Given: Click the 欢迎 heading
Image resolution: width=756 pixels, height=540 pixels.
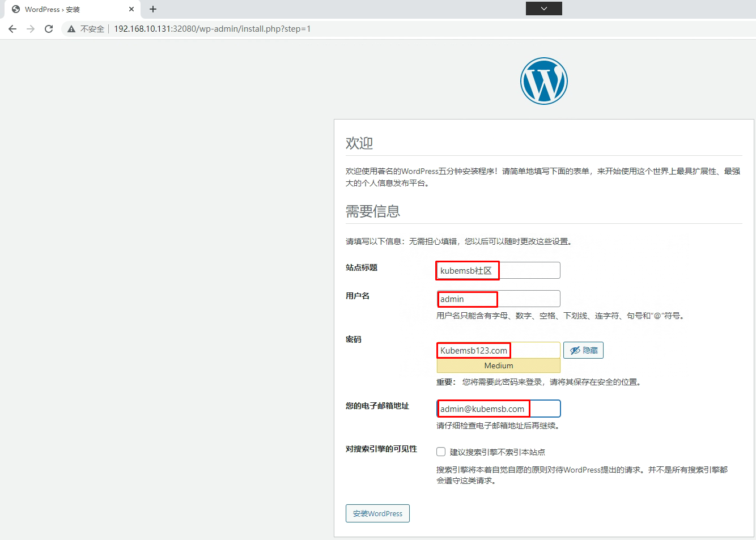Looking at the screenshot, I should (x=359, y=143).
